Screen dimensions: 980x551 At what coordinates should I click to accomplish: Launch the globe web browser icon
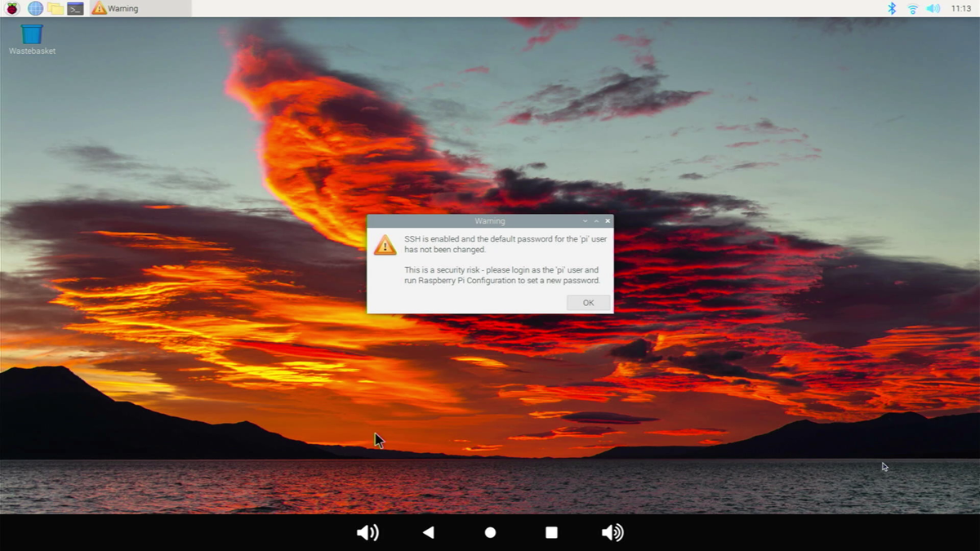[35, 8]
